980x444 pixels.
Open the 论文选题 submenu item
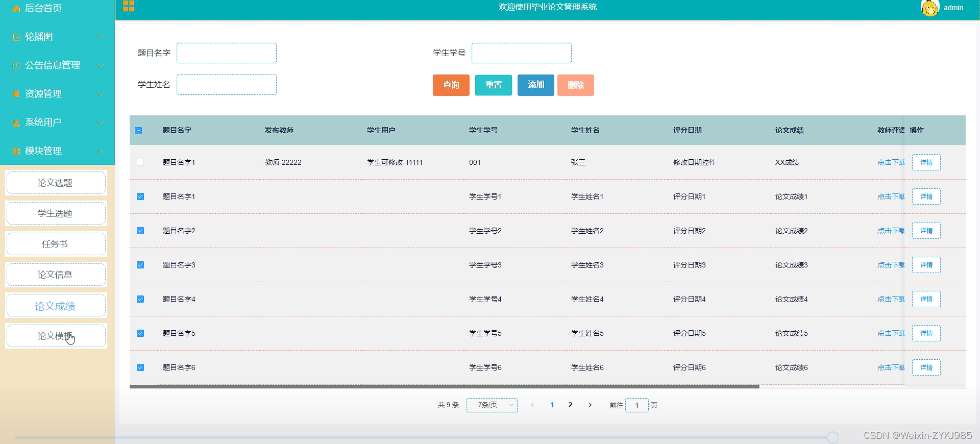point(56,183)
